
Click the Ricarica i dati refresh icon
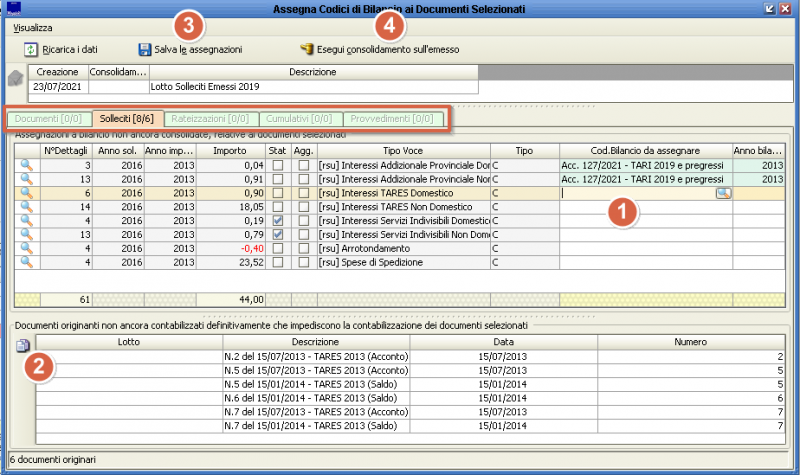click(x=30, y=48)
